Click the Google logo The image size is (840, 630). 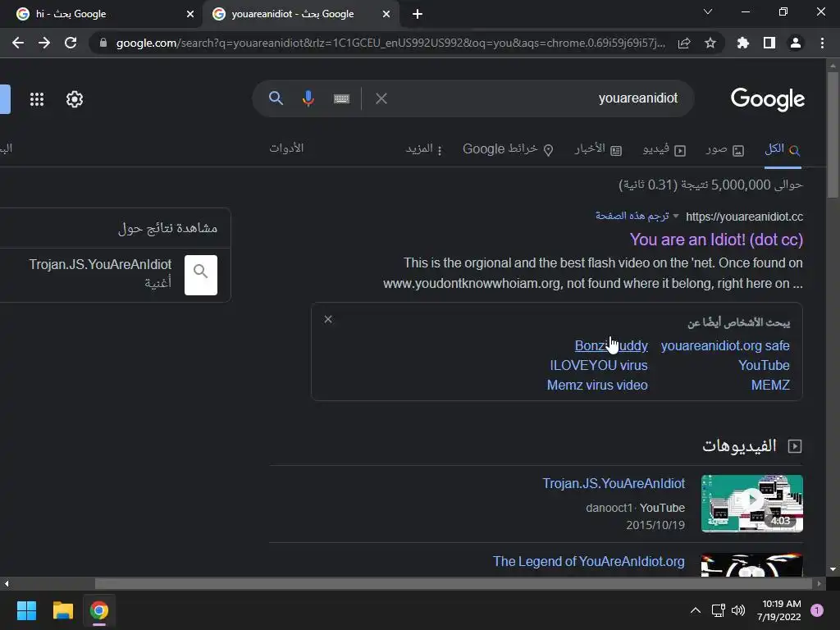point(767,99)
